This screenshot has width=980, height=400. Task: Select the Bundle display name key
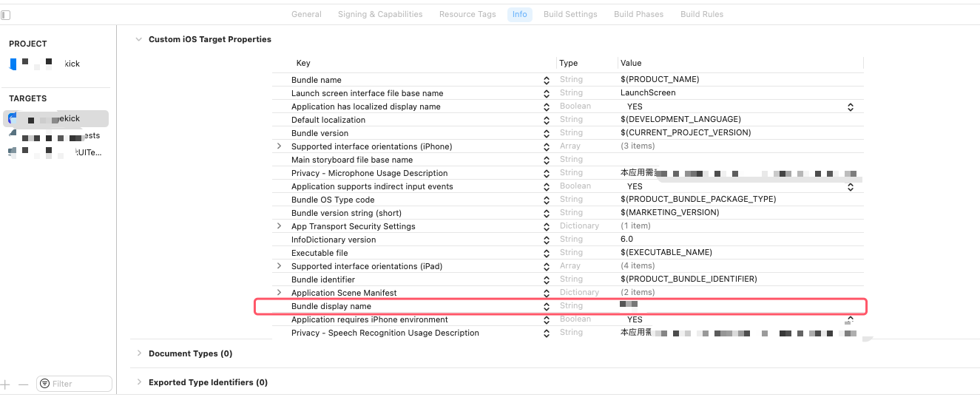(331, 306)
